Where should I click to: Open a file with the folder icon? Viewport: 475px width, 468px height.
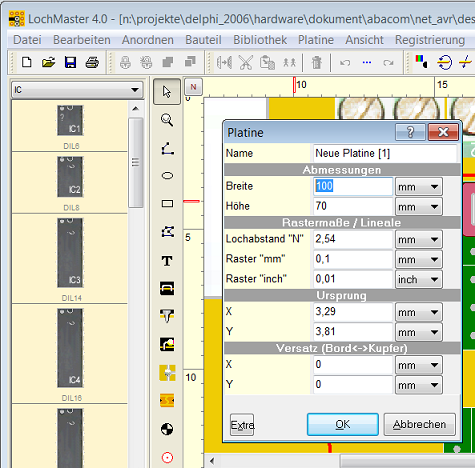click(x=48, y=62)
